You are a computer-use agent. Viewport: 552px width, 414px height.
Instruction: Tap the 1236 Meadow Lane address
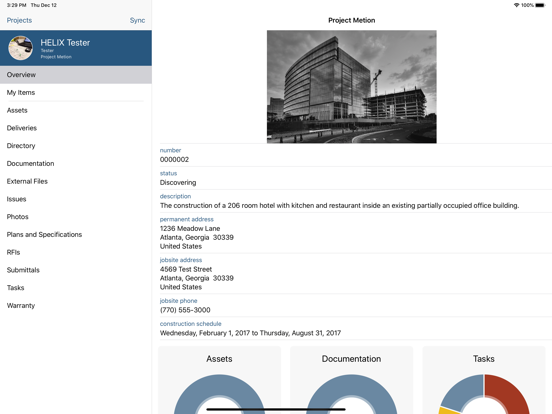[196, 237]
